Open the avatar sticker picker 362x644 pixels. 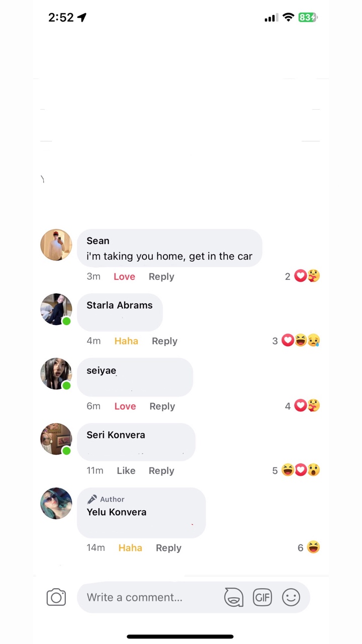[234, 597]
